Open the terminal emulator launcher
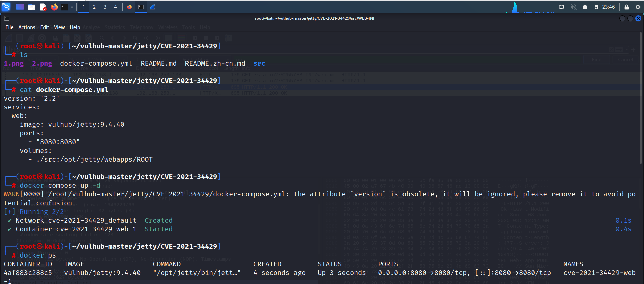The width and height of the screenshot is (644, 284). [64, 7]
